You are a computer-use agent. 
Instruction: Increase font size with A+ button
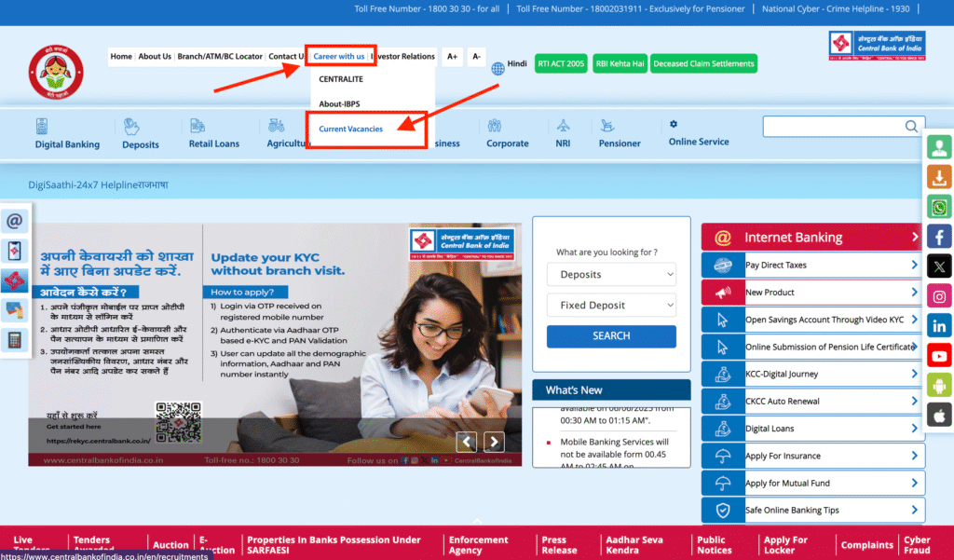click(452, 56)
